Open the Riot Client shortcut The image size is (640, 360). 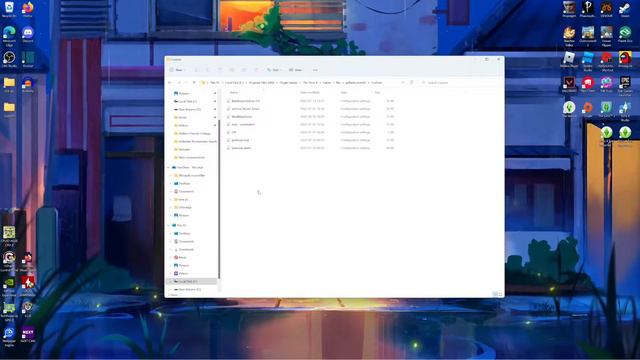tap(588, 84)
